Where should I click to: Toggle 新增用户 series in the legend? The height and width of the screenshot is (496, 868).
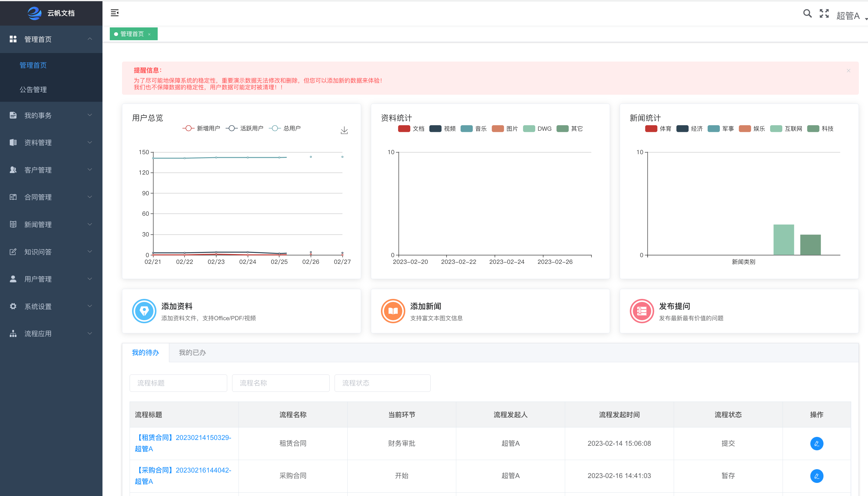pyautogui.click(x=201, y=129)
